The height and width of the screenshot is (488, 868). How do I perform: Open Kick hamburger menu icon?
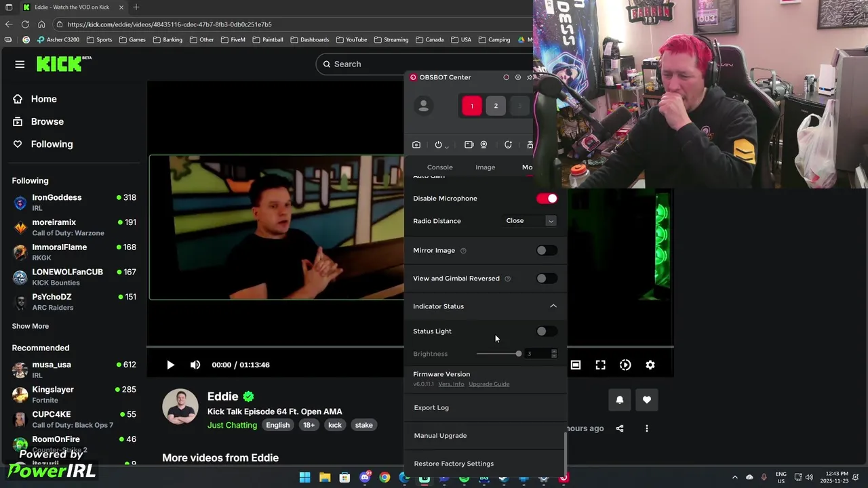coord(20,64)
